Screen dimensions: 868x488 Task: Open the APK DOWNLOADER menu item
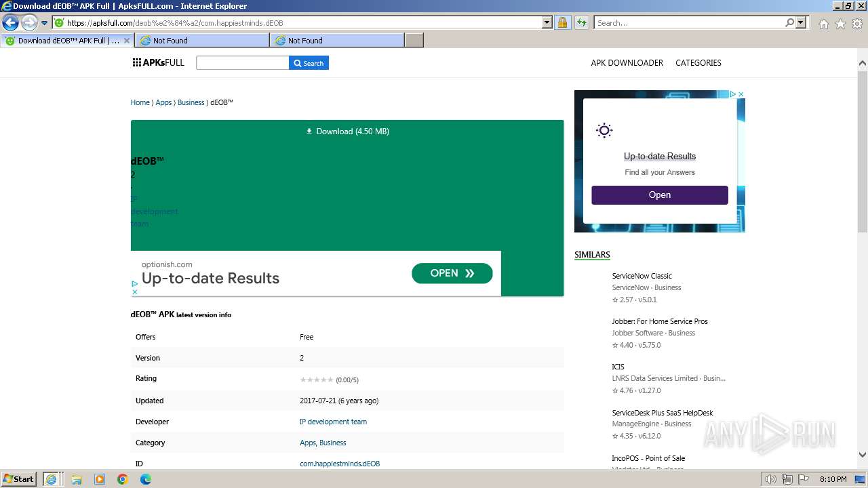tap(627, 62)
